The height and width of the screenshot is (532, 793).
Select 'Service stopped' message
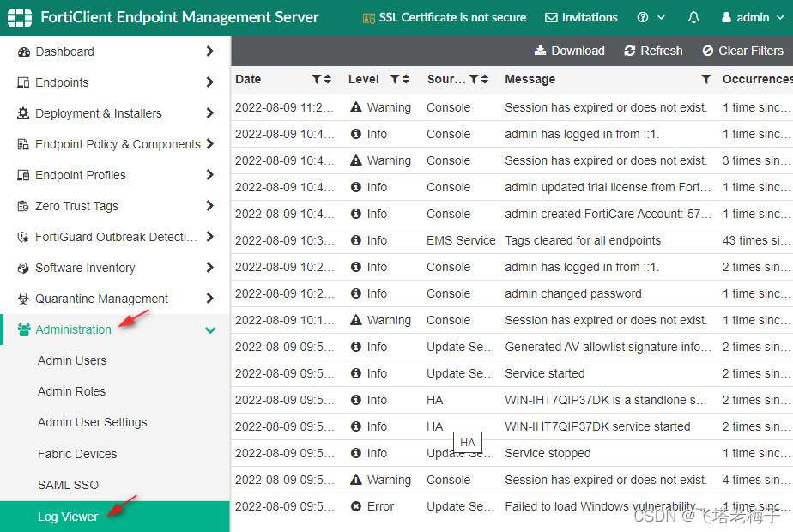(x=548, y=453)
